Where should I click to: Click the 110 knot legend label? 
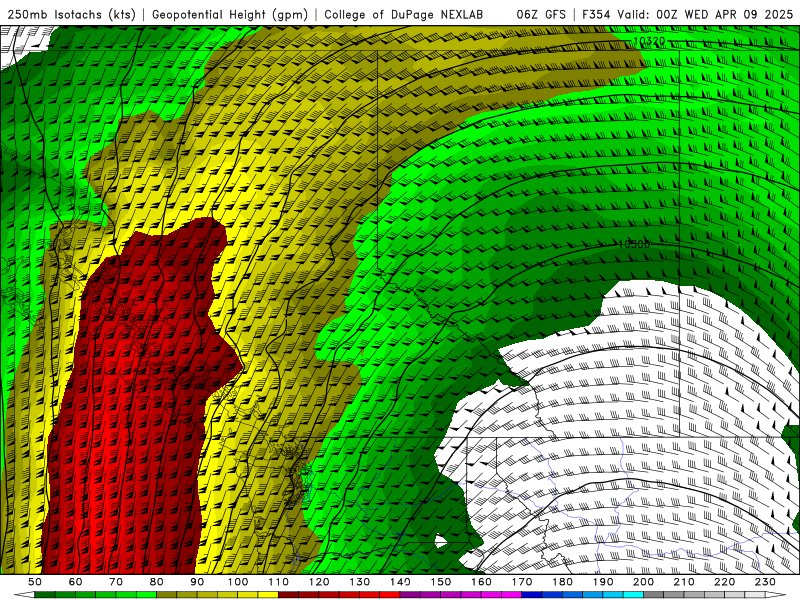[x=279, y=582]
